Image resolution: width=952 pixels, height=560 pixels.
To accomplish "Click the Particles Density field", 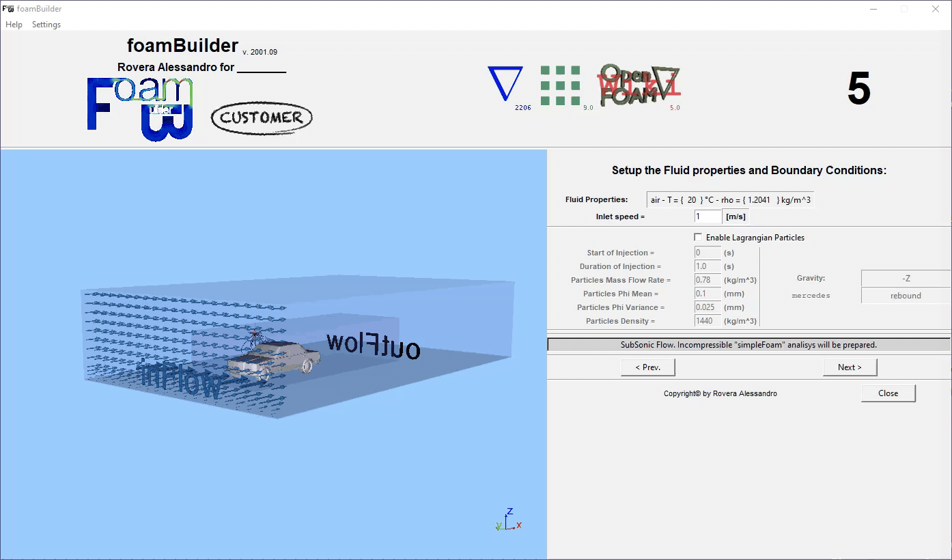I will pyautogui.click(x=708, y=321).
